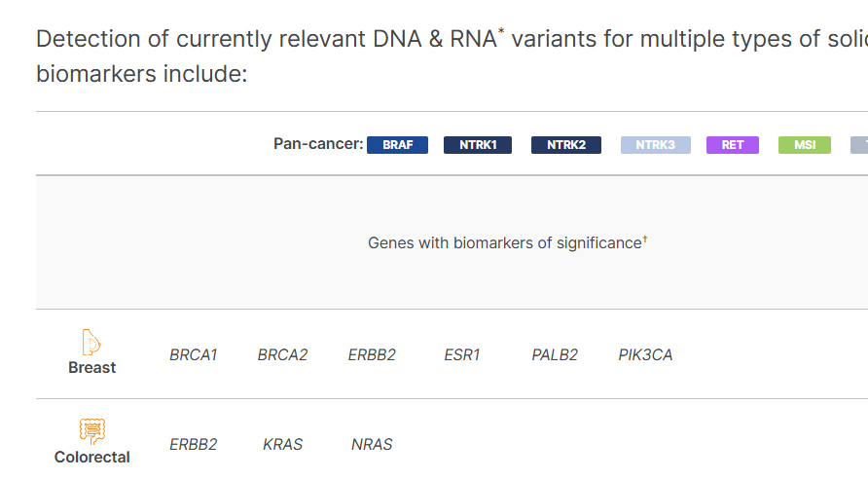Click the NRAS gene name
The height and width of the screenshot is (479, 868).
(372, 445)
